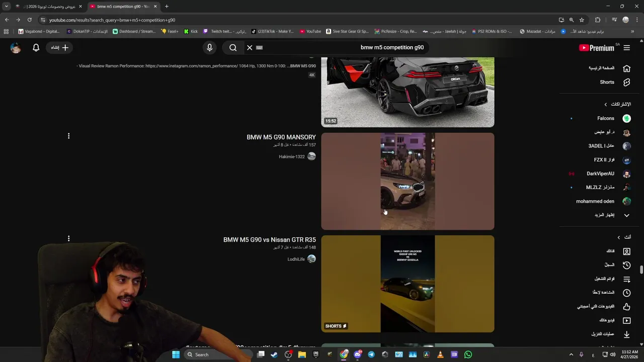Click the URL address bar
The image size is (644, 362).
pyautogui.click(x=302, y=20)
